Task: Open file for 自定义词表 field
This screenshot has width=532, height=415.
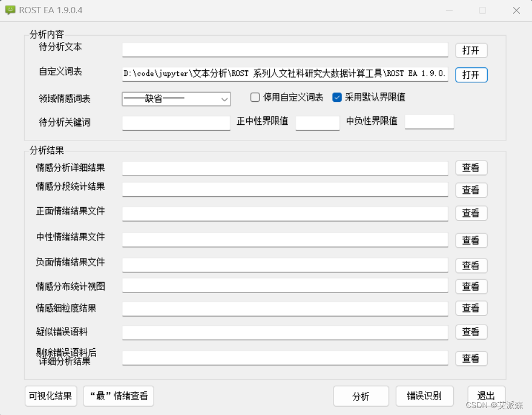Action: [x=471, y=75]
